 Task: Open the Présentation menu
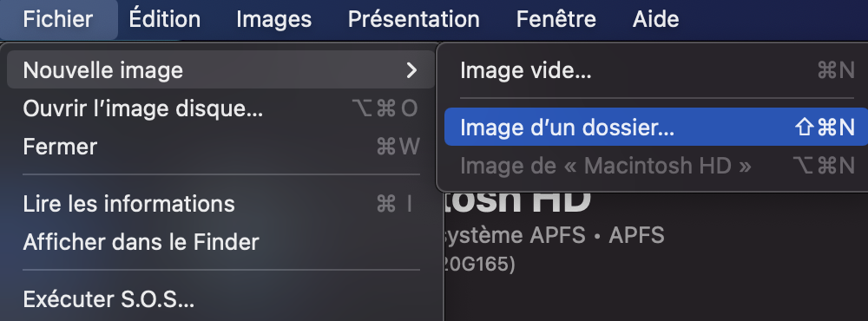pos(413,19)
